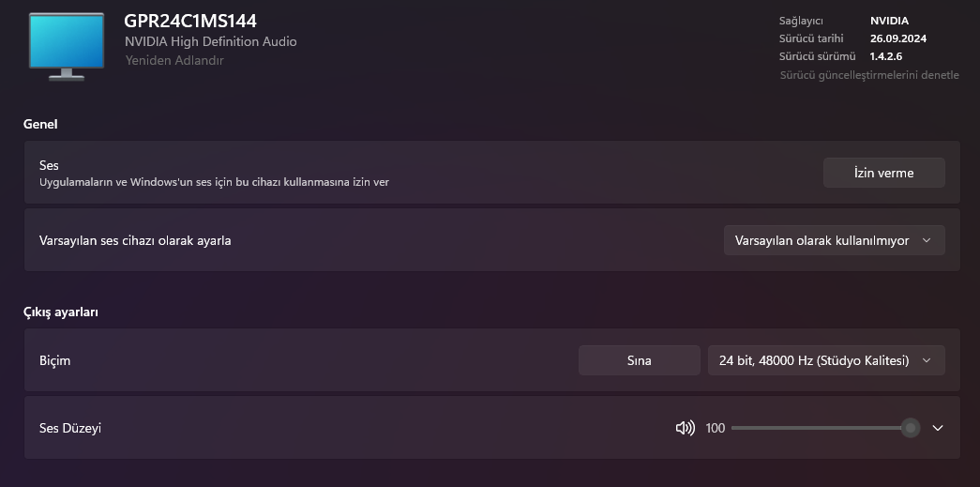Click the volume level number 100
Screen dimensions: 980x487
coord(716,428)
